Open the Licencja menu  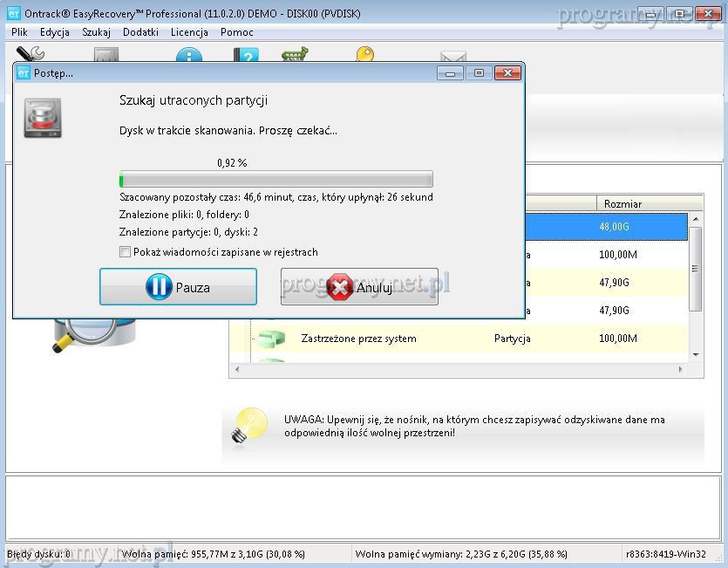(x=189, y=32)
